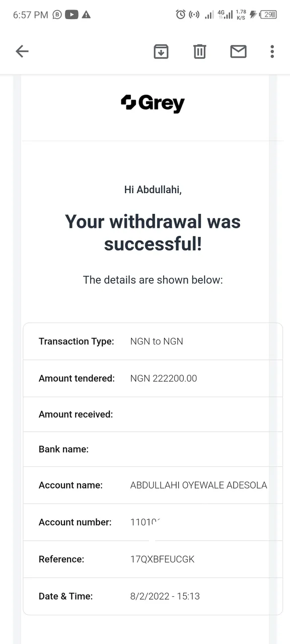Tap the partially visible account number

coord(145,522)
